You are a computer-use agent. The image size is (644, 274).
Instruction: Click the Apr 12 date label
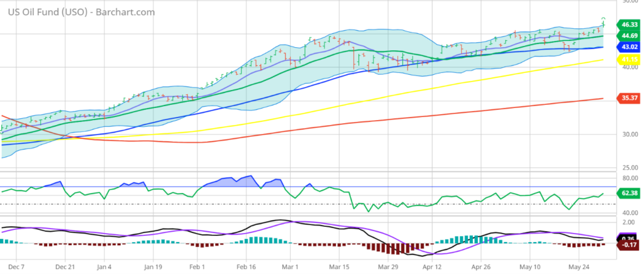[x=432, y=266]
